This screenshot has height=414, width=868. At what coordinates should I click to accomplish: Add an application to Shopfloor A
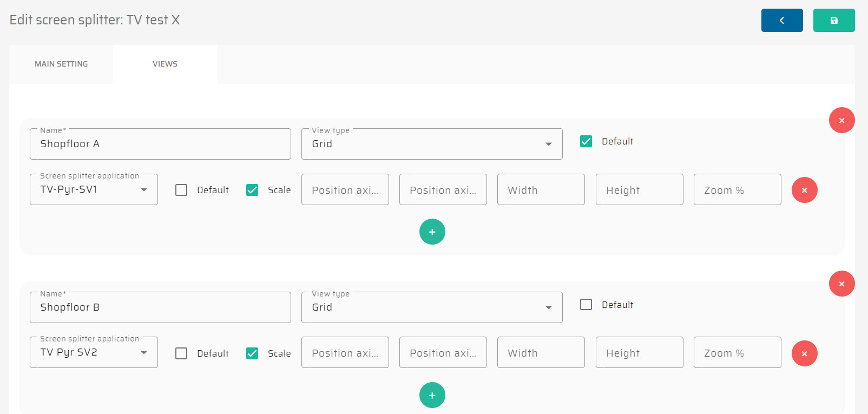point(432,232)
